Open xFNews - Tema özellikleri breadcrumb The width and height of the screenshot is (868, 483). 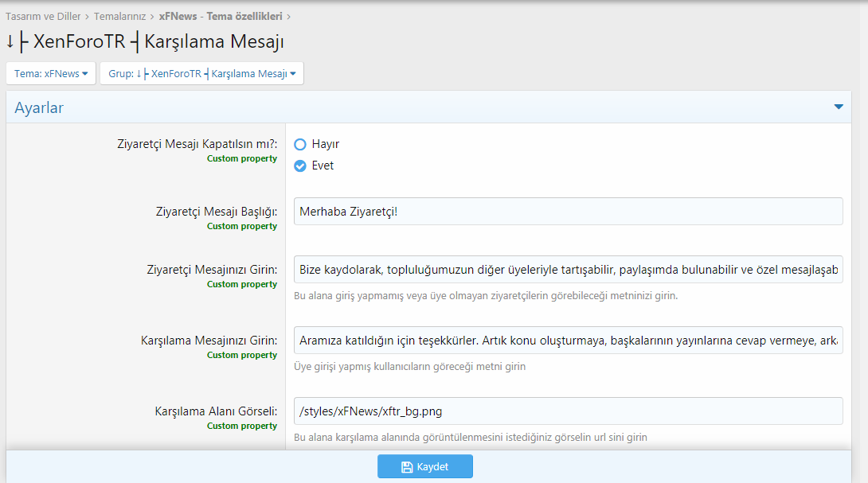pos(221,17)
